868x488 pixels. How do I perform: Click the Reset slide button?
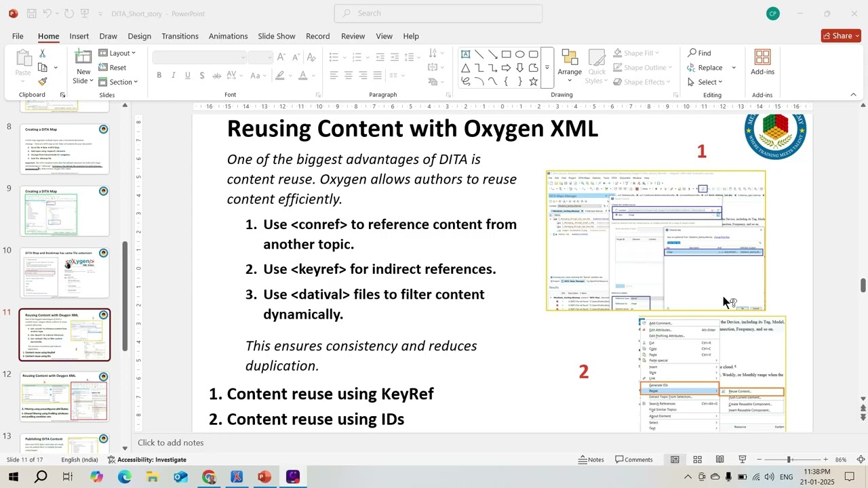[113, 68]
